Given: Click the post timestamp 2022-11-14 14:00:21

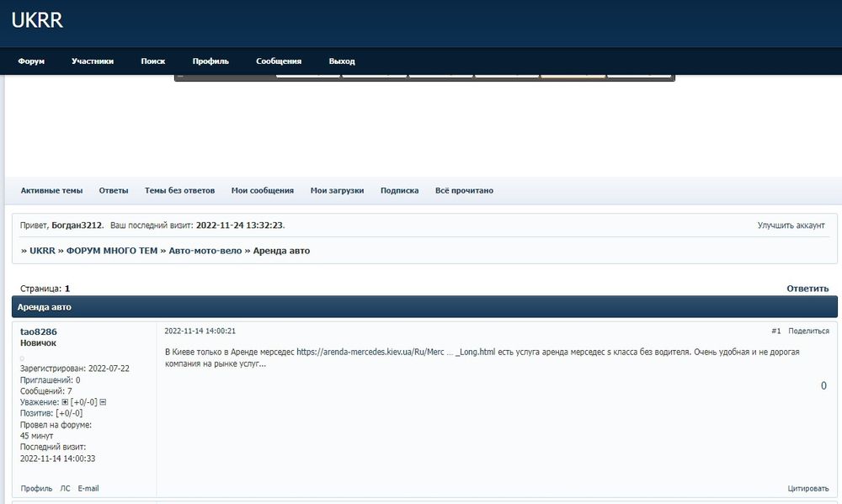Looking at the screenshot, I should click(x=200, y=332).
